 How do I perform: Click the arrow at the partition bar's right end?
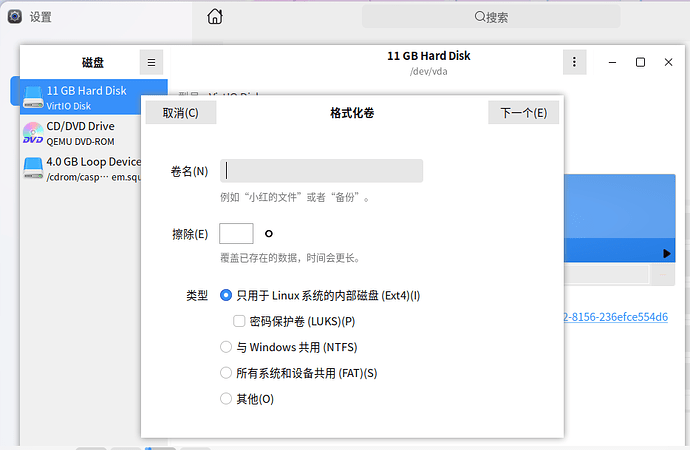(x=667, y=254)
